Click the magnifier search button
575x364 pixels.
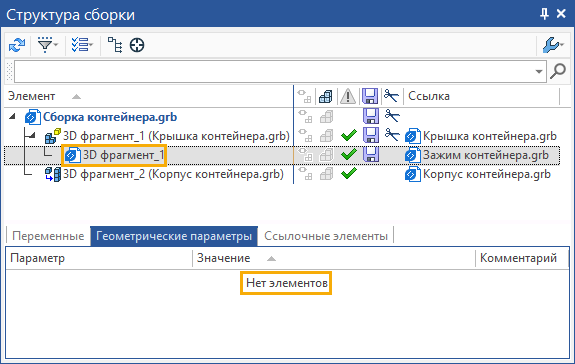click(558, 71)
